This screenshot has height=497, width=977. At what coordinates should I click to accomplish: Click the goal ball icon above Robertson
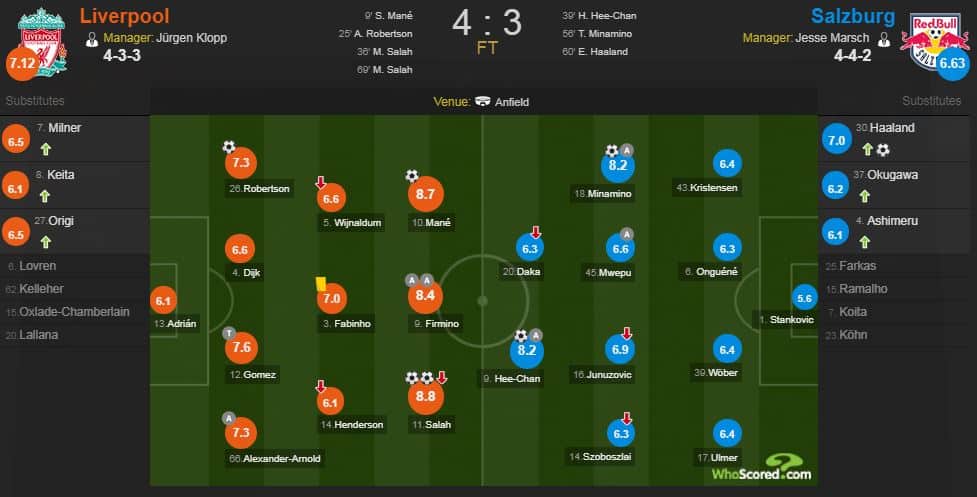229,147
